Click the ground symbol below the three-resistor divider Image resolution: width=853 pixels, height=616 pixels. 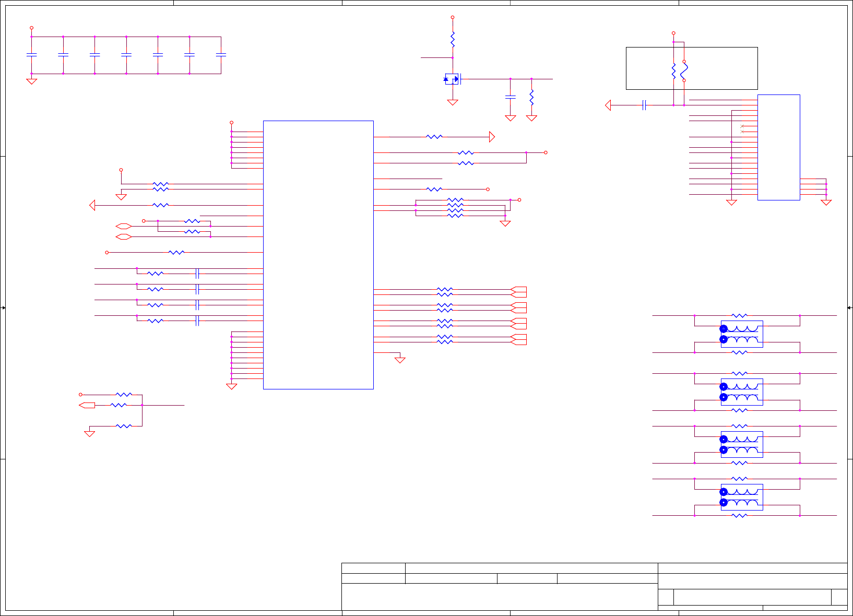coord(90,433)
